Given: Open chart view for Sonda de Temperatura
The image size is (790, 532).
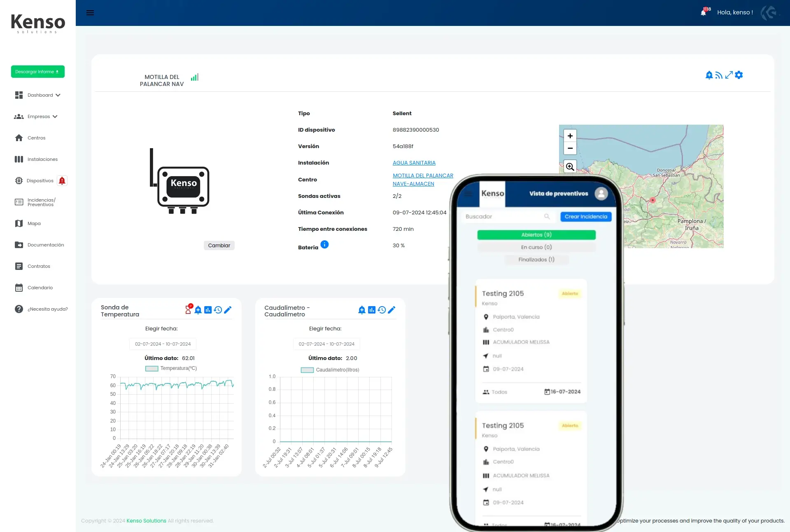Looking at the screenshot, I should point(208,310).
